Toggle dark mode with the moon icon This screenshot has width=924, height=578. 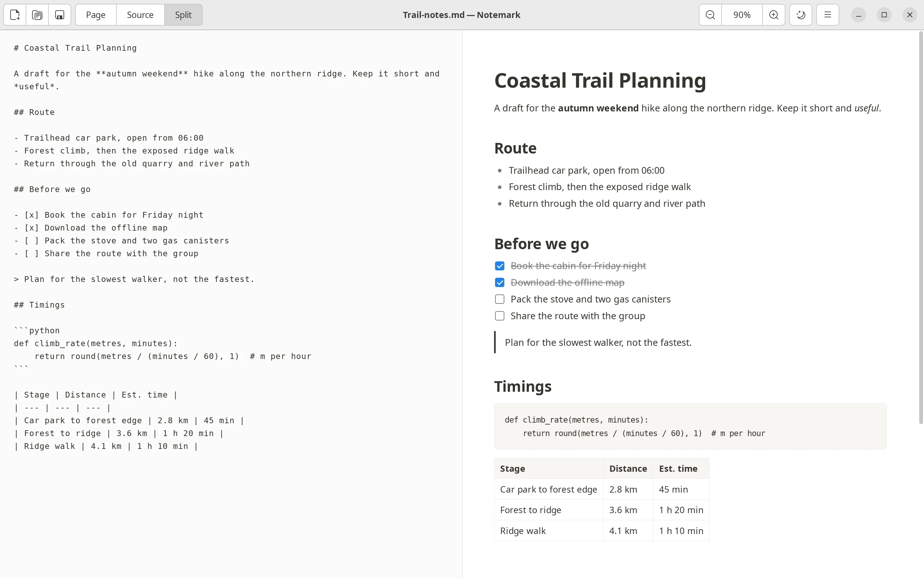click(x=801, y=15)
